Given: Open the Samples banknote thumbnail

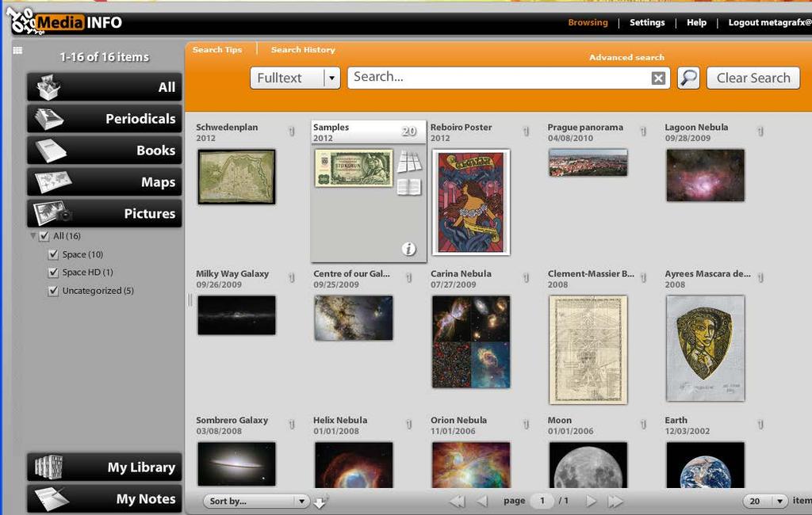Looking at the screenshot, I should 354,168.
